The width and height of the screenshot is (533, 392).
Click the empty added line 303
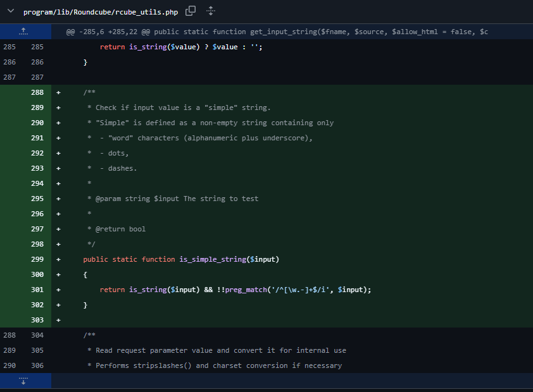point(253,320)
